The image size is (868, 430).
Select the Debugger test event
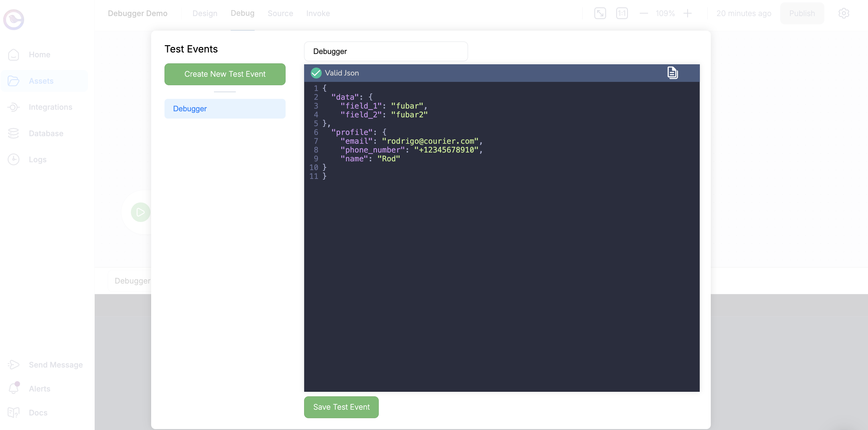click(x=225, y=109)
